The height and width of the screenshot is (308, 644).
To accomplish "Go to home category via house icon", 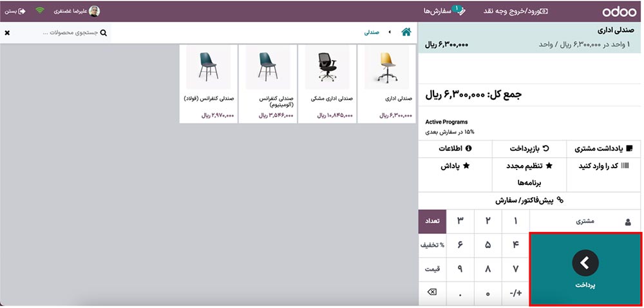I will pyautogui.click(x=406, y=32).
